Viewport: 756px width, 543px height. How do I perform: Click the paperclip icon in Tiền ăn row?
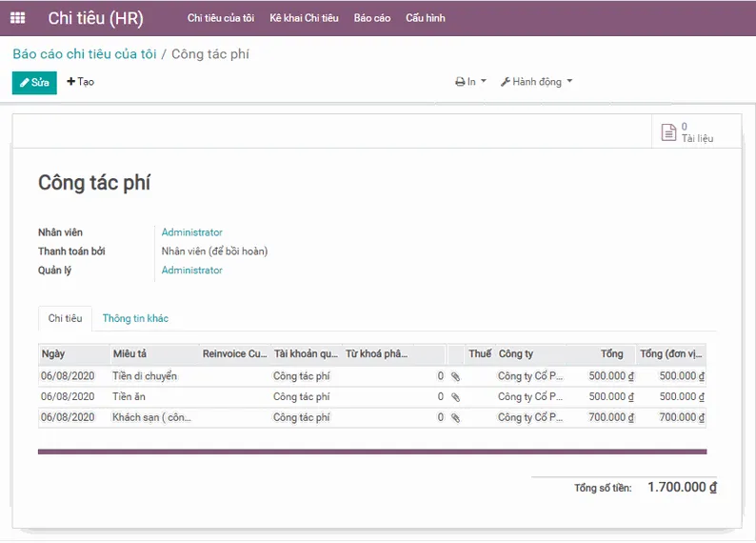click(455, 397)
